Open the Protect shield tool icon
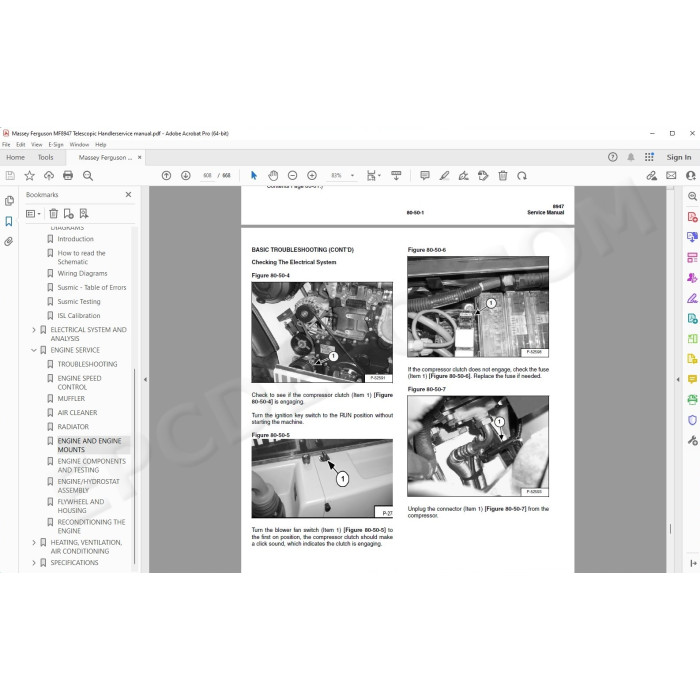This screenshot has height=700, width=700. pos(692,420)
